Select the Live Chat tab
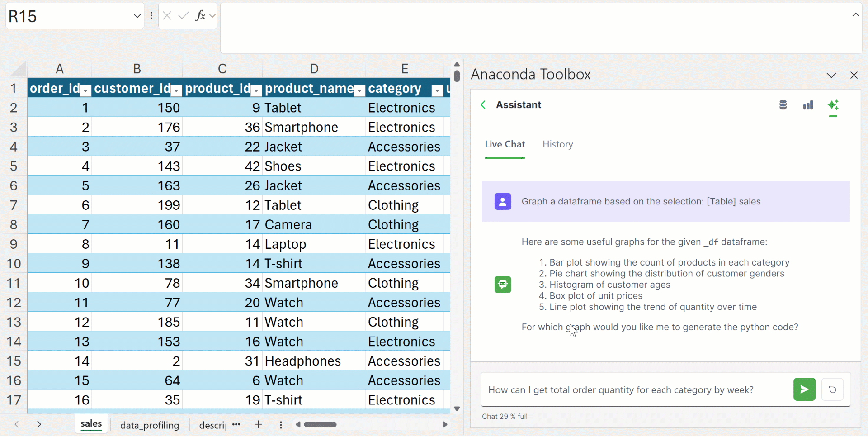The height and width of the screenshot is (437, 868). pyautogui.click(x=505, y=144)
